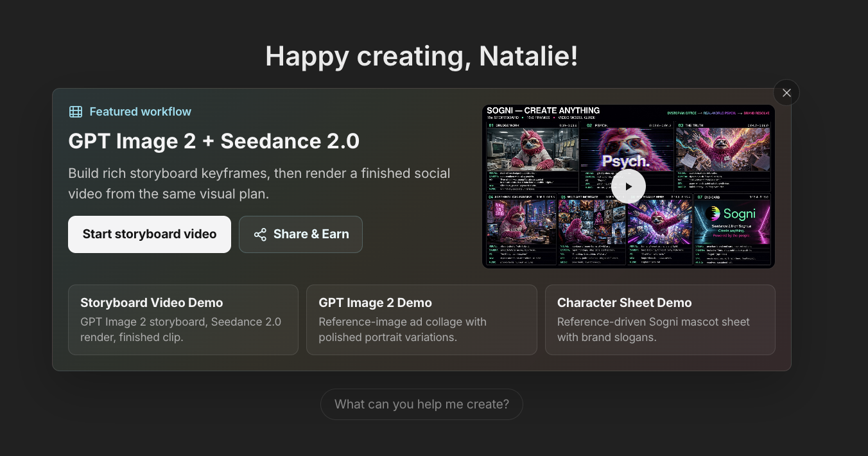The height and width of the screenshot is (456, 868).
Task: Open the Character Sheet Demo card
Action: pos(660,320)
